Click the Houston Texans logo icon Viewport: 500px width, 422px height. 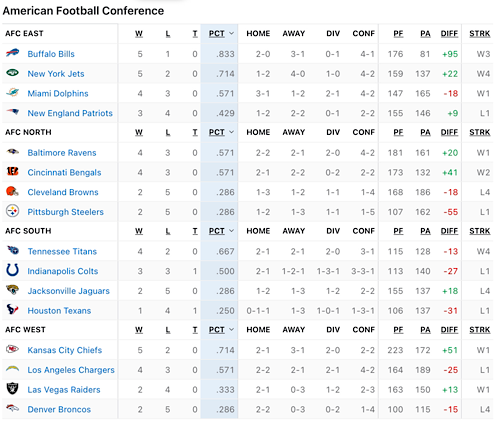tap(13, 309)
